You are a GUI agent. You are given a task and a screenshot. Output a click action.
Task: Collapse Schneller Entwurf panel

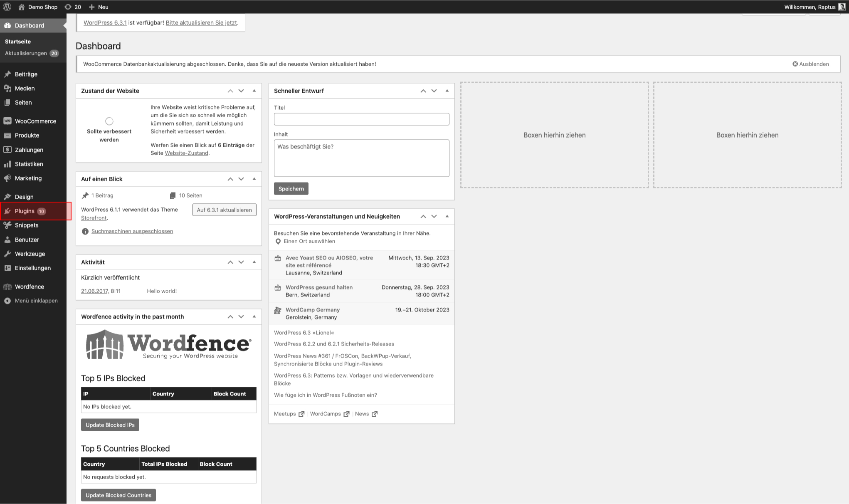pos(447,91)
